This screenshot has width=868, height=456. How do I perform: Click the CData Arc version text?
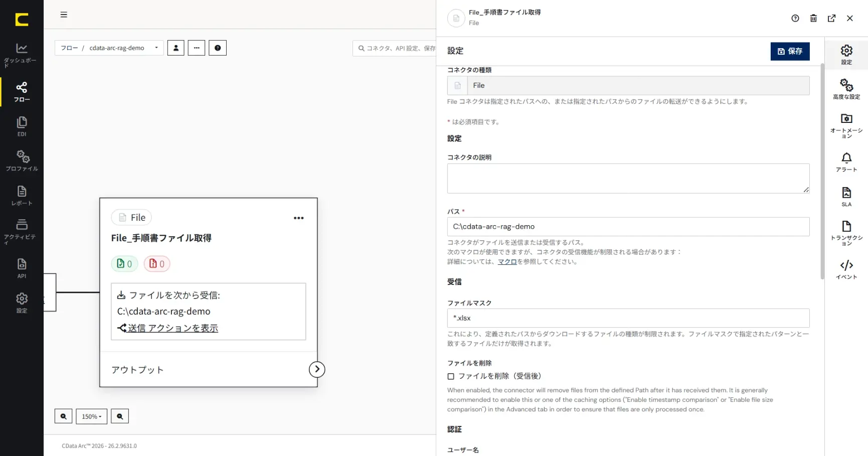pyautogui.click(x=99, y=446)
